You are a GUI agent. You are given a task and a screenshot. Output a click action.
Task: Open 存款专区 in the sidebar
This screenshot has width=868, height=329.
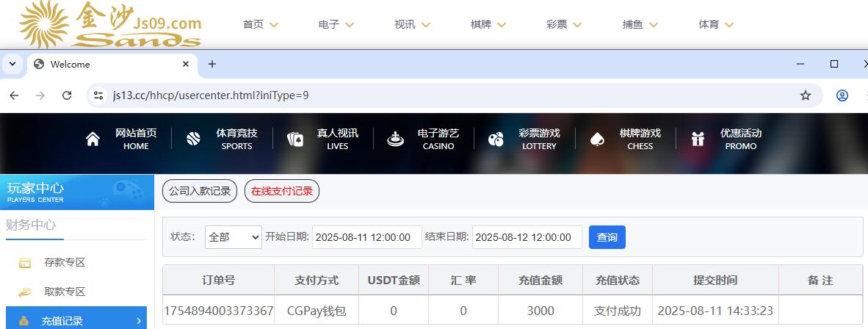click(x=65, y=262)
